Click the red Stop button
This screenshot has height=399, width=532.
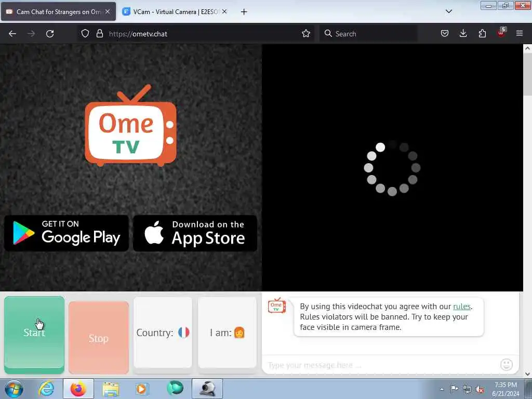(x=99, y=338)
